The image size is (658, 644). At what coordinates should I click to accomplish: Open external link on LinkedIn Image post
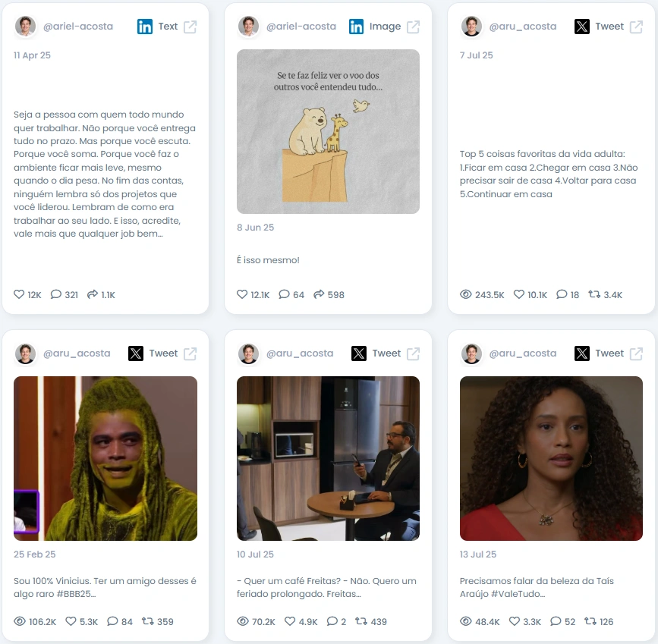pyautogui.click(x=414, y=27)
